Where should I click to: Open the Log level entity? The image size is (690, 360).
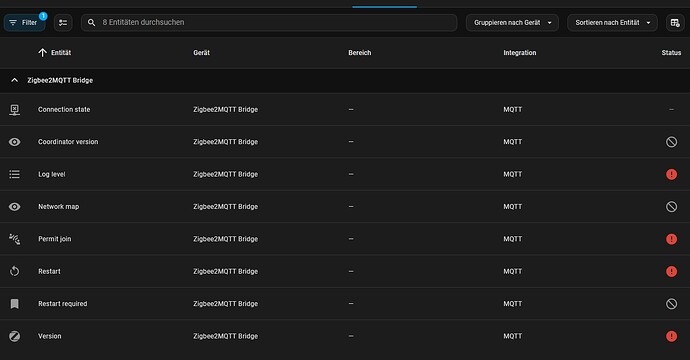tap(51, 174)
